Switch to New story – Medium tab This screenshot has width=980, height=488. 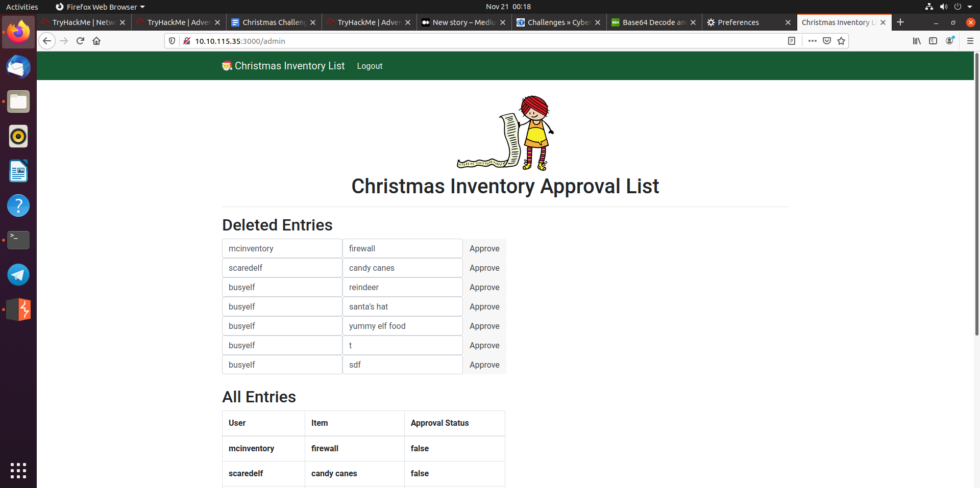click(463, 22)
